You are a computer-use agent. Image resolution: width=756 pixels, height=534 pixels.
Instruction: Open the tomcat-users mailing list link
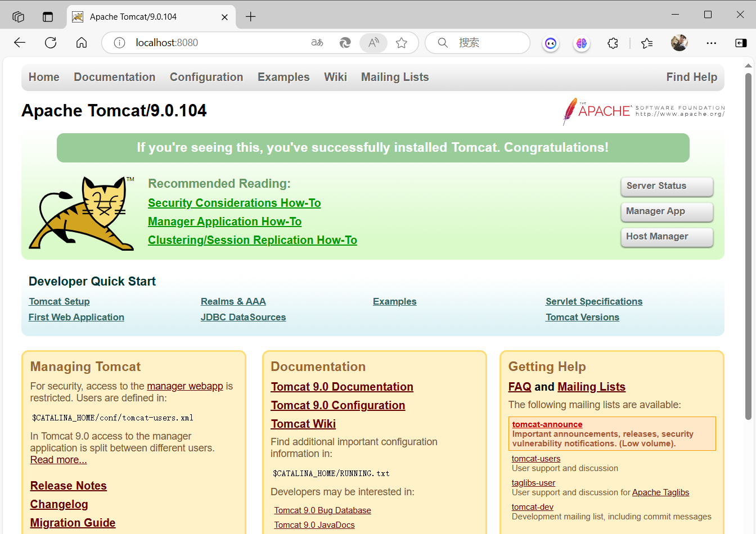pyautogui.click(x=536, y=459)
